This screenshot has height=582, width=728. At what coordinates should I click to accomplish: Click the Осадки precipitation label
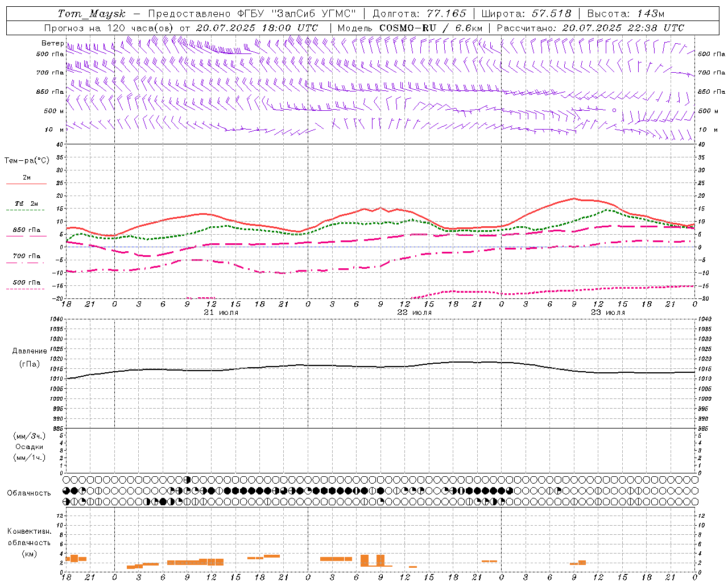click(x=30, y=447)
